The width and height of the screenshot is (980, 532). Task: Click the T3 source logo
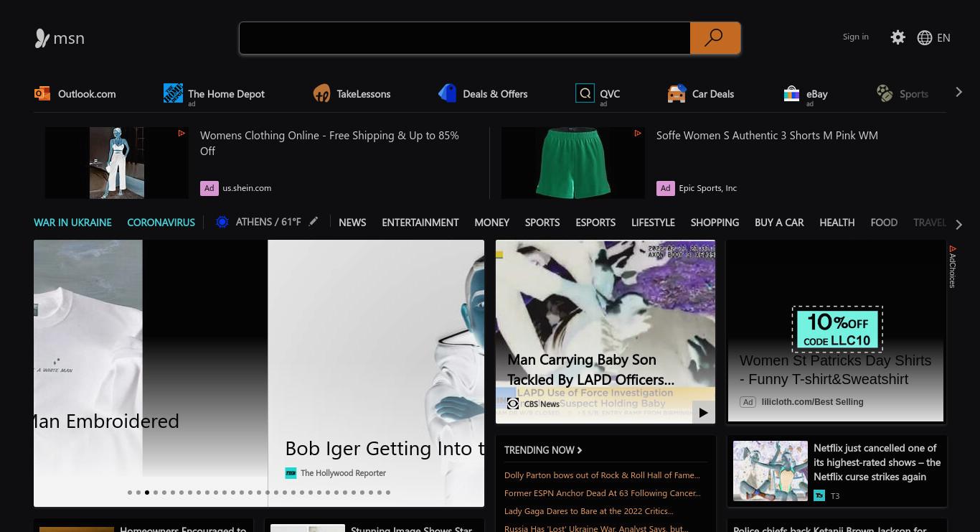point(819,495)
